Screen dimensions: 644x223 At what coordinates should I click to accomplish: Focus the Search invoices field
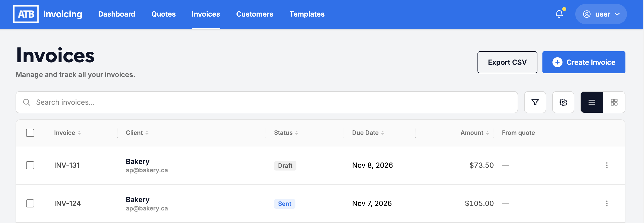[267, 102]
